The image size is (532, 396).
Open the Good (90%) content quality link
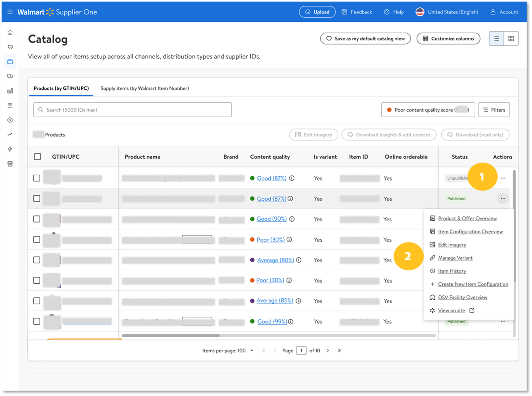[271, 219]
